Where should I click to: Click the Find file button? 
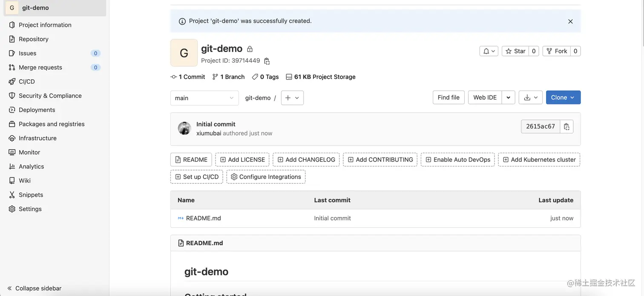448,97
